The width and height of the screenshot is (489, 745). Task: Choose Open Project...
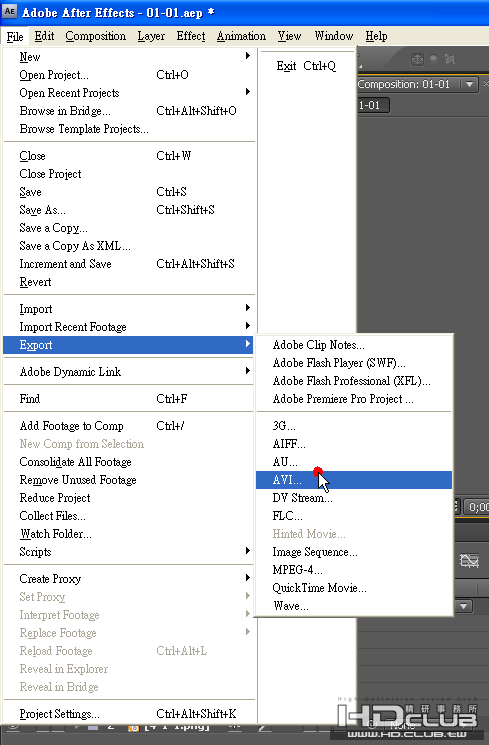[x=129, y=75]
